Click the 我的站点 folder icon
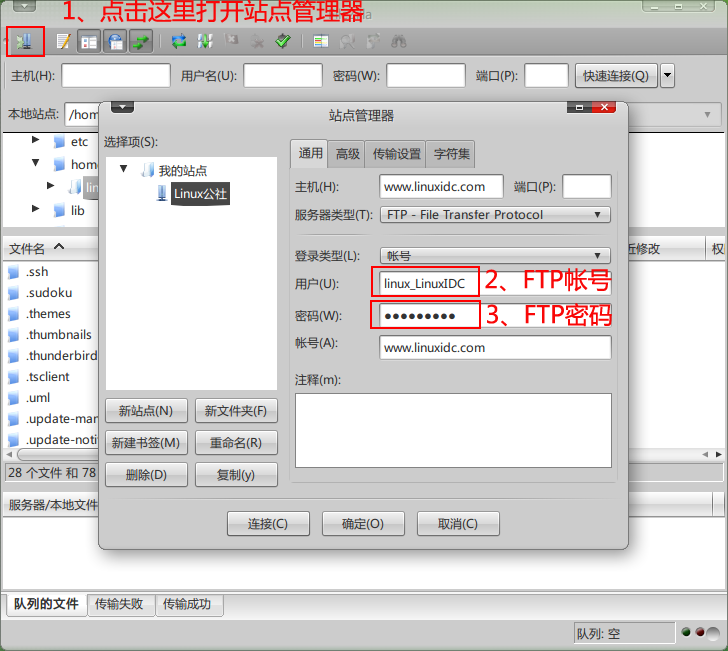 pos(148,170)
